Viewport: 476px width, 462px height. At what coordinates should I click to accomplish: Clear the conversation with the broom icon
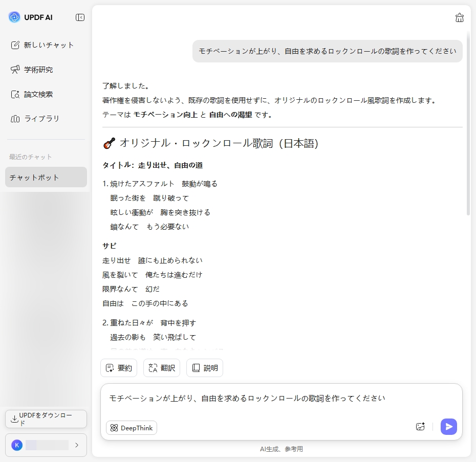[x=459, y=17]
